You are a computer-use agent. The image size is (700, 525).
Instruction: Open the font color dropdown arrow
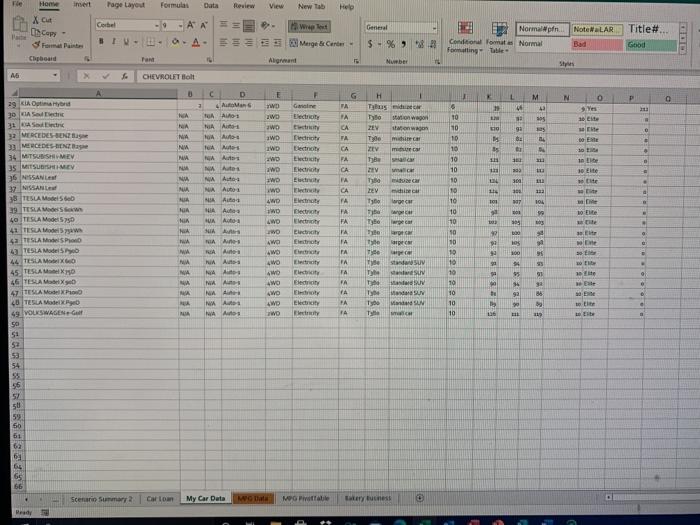[205, 43]
